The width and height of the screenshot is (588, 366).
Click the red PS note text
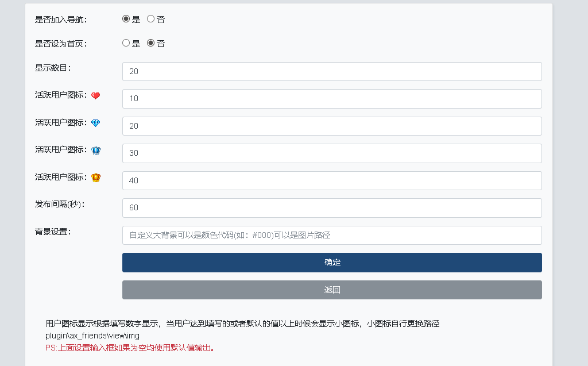130,348
